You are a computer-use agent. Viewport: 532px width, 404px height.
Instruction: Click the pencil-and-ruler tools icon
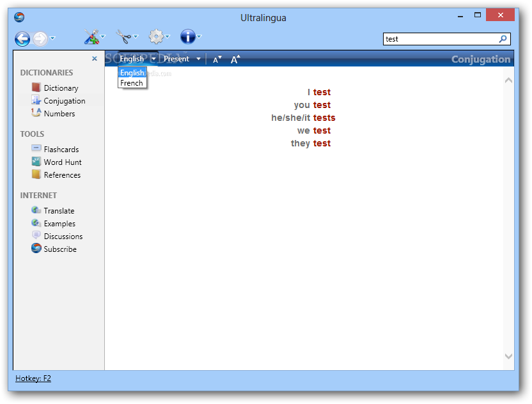[x=91, y=36]
